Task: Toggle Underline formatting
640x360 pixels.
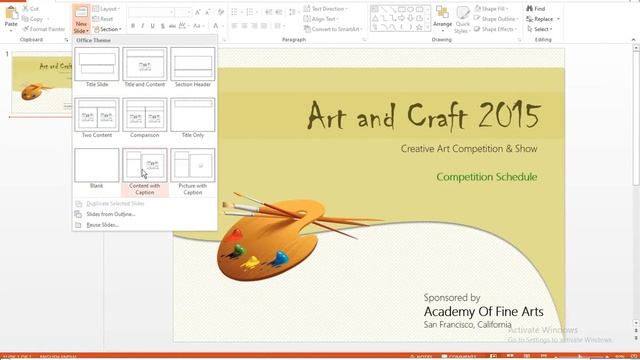Action: [x=152, y=26]
